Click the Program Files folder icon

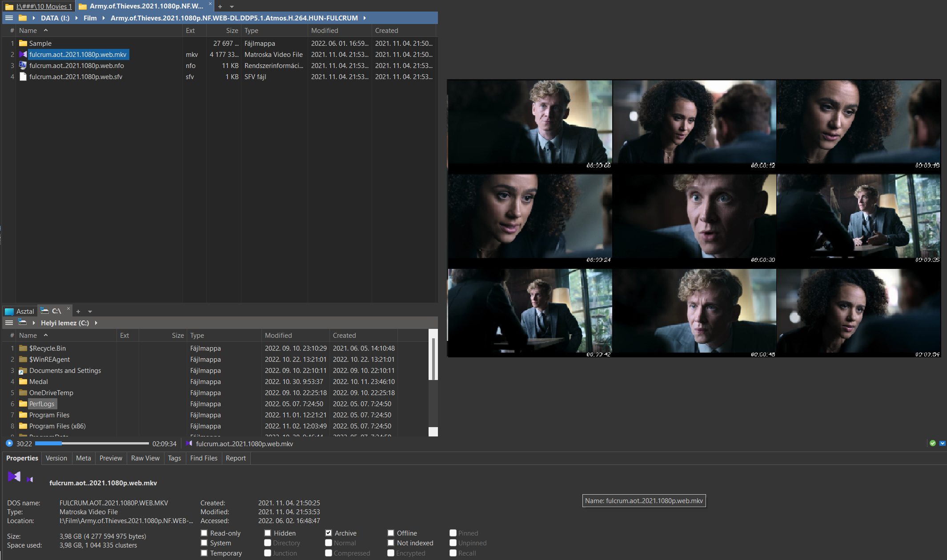click(23, 415)
